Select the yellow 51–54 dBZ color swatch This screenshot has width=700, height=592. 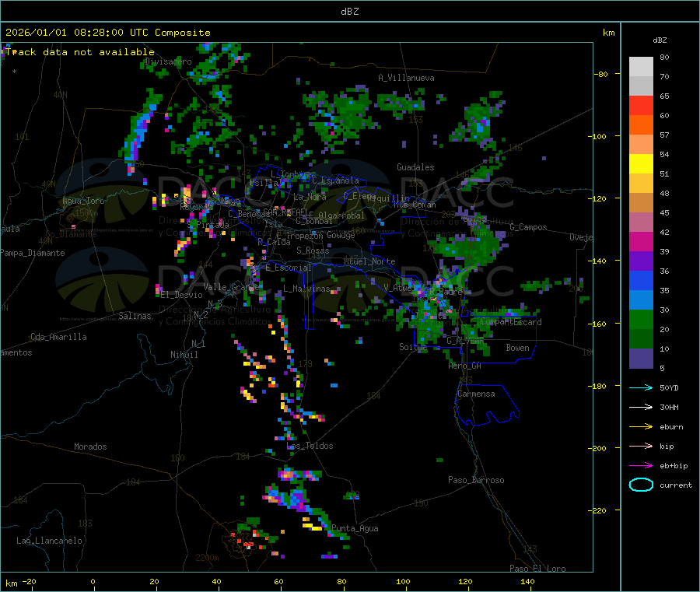pyautogui.click(x=641, y=164)
